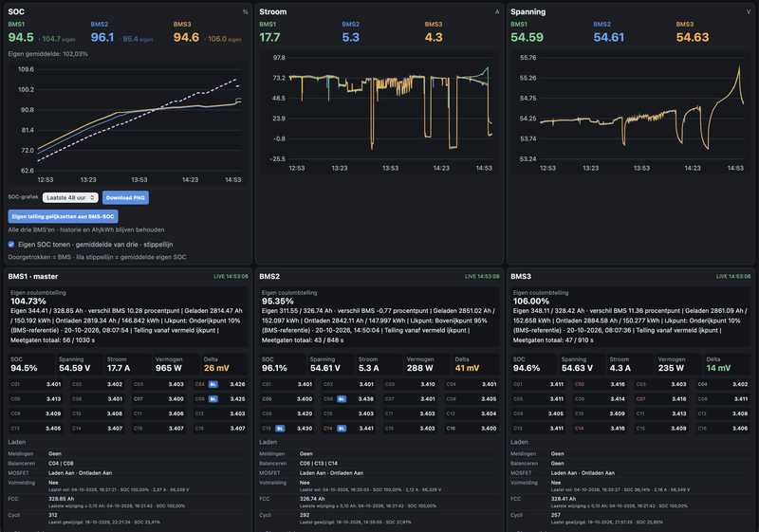Click BMS1 Balanceren value 'C04 | C08'
The image size is (759, 532).
61,464
